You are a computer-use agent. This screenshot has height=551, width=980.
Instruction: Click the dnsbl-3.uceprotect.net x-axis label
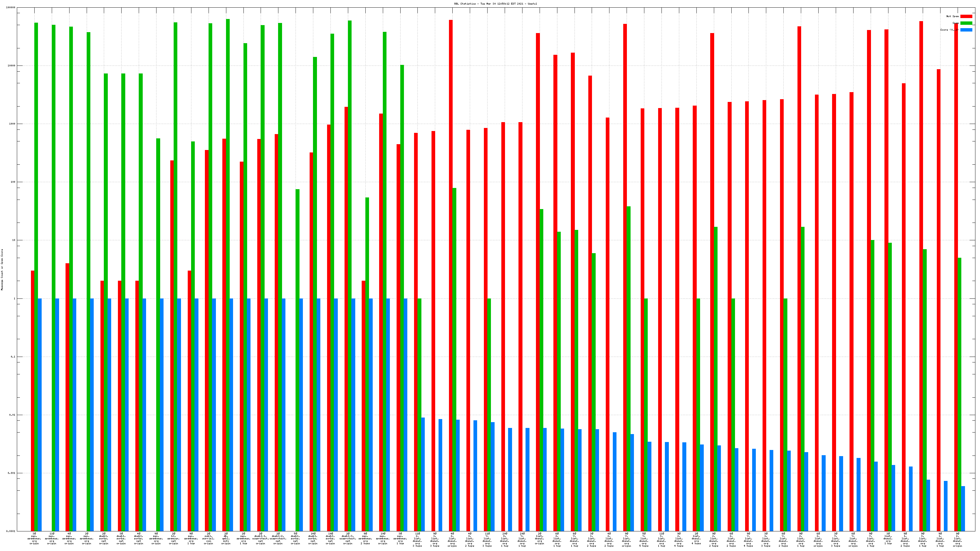[348, 538]
